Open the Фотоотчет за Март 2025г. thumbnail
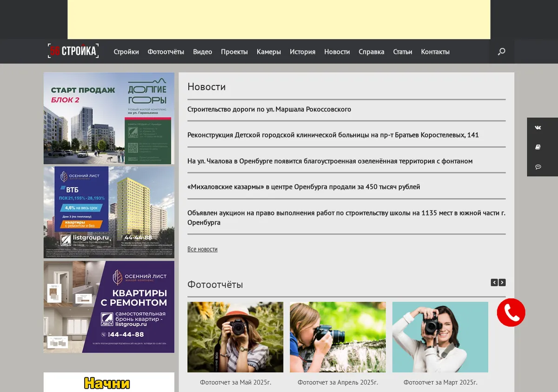 point(440,337)
